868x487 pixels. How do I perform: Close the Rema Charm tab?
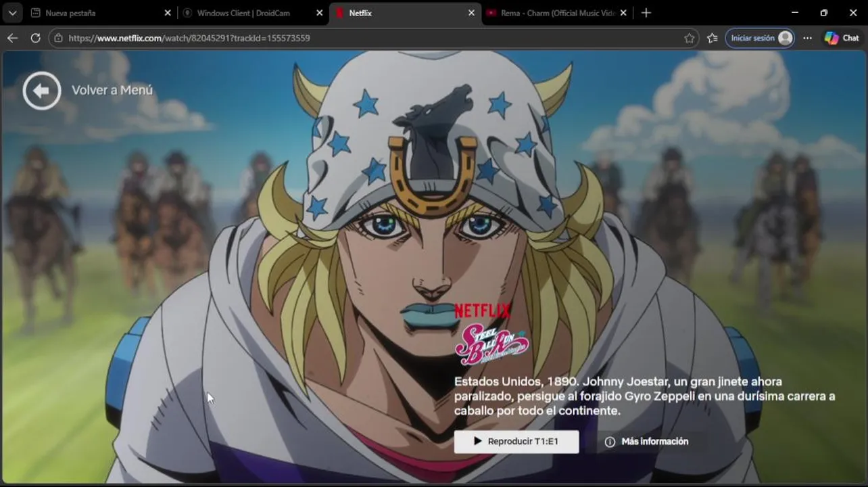(x=623, y=13)
